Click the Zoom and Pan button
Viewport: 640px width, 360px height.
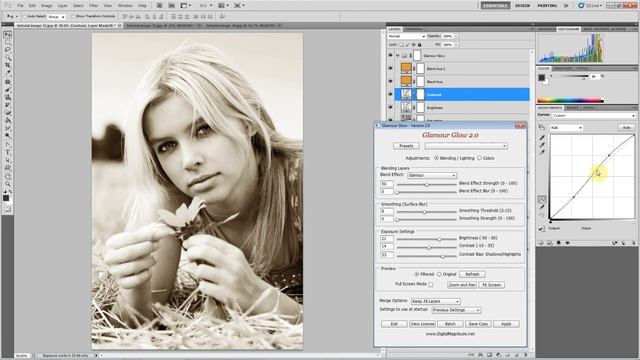point(462,285)
